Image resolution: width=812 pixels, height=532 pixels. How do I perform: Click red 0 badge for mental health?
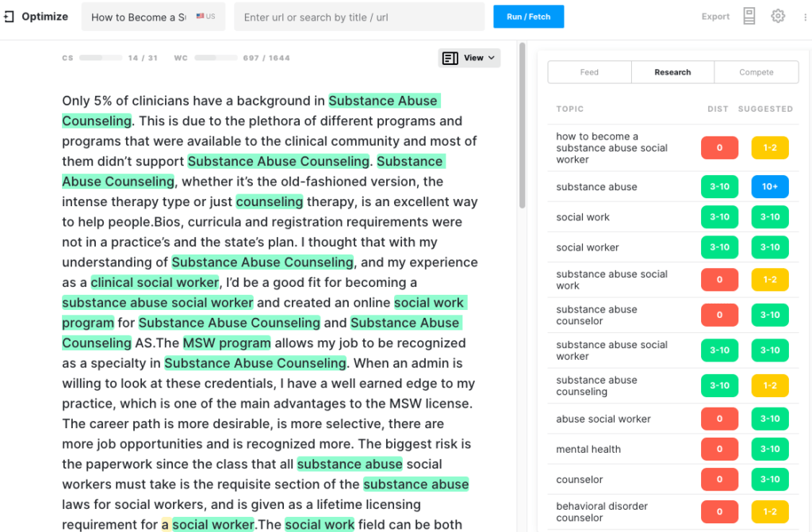[x=719, y=450]
